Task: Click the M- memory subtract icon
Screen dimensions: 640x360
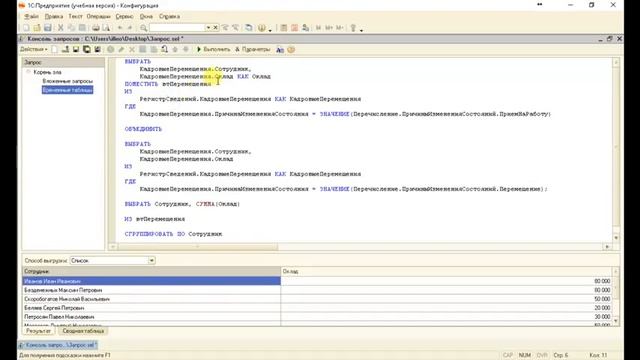Action: click(x=340, y=28)
